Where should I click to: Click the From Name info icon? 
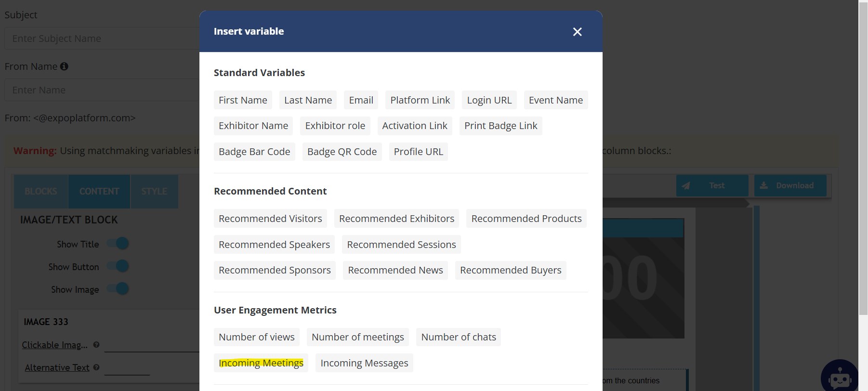pyautogui.click(x=64, y=66)
